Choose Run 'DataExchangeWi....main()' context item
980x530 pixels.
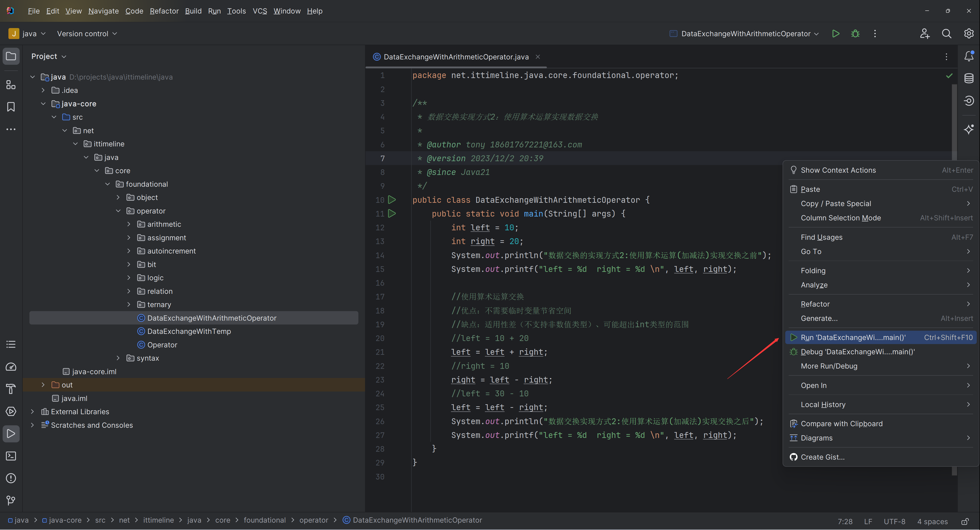point(881,337)
